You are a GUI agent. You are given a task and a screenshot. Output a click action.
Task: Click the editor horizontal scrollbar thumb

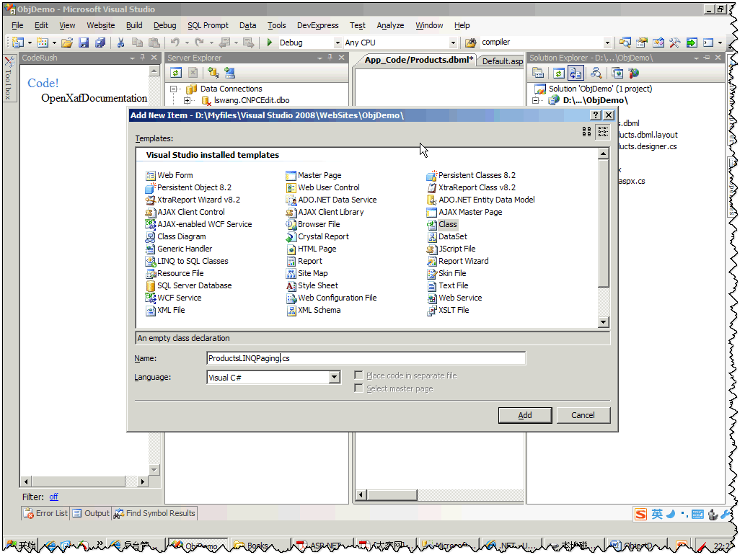(x=392, y=495)
